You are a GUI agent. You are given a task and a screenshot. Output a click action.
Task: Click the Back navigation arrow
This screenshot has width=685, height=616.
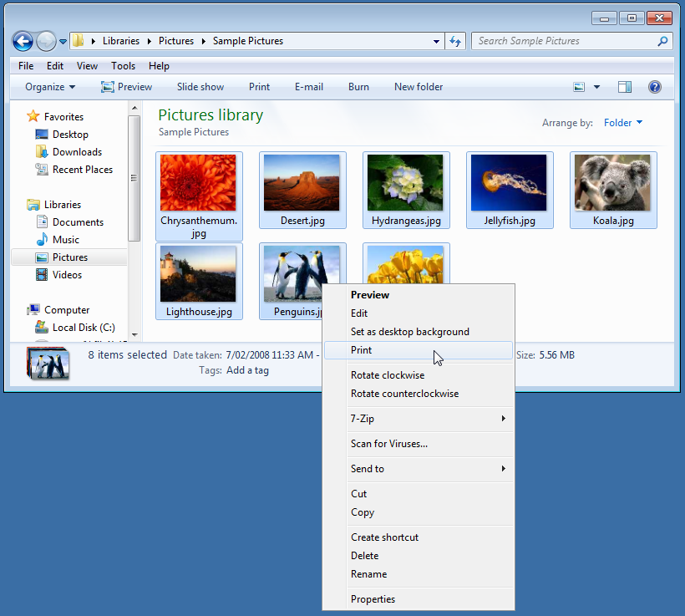tap(23, 41)
